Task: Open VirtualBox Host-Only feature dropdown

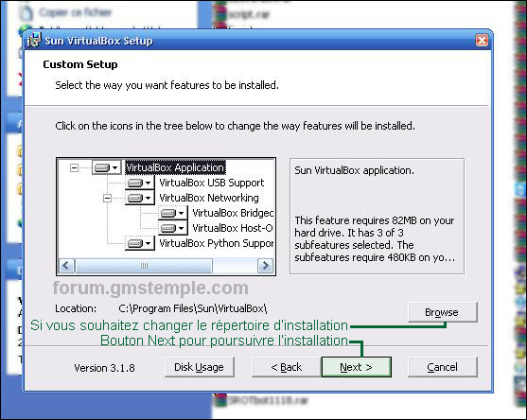Action: (x=173, y=228)
